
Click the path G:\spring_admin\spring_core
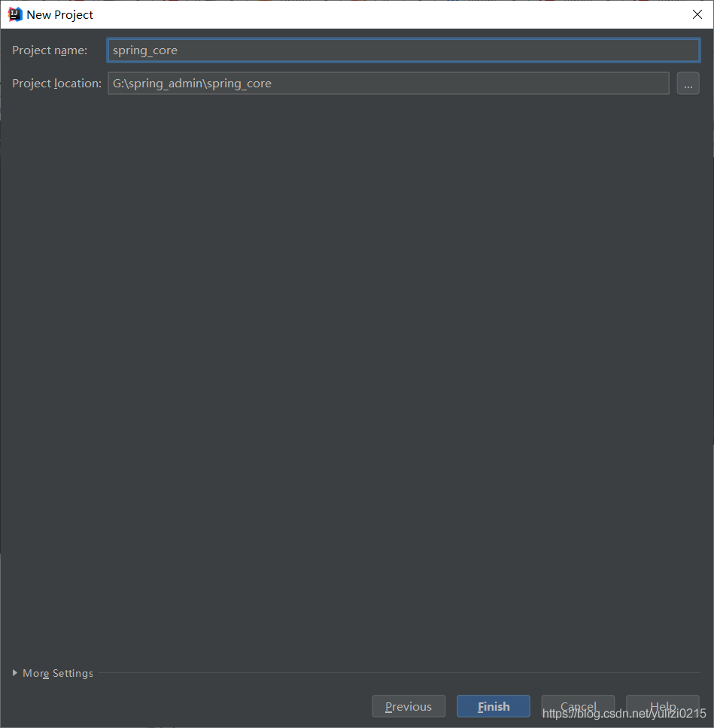coord(191,83)
